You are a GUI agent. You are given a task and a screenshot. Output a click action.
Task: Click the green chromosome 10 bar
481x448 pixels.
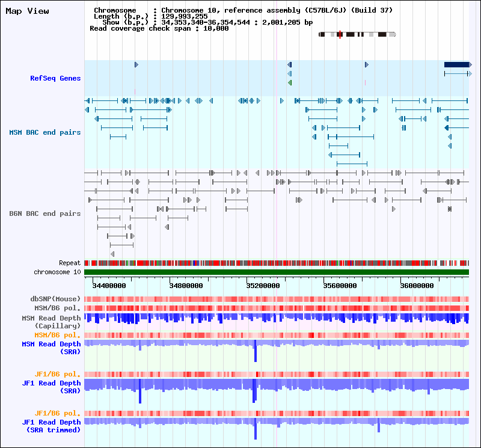pos(277,272)
